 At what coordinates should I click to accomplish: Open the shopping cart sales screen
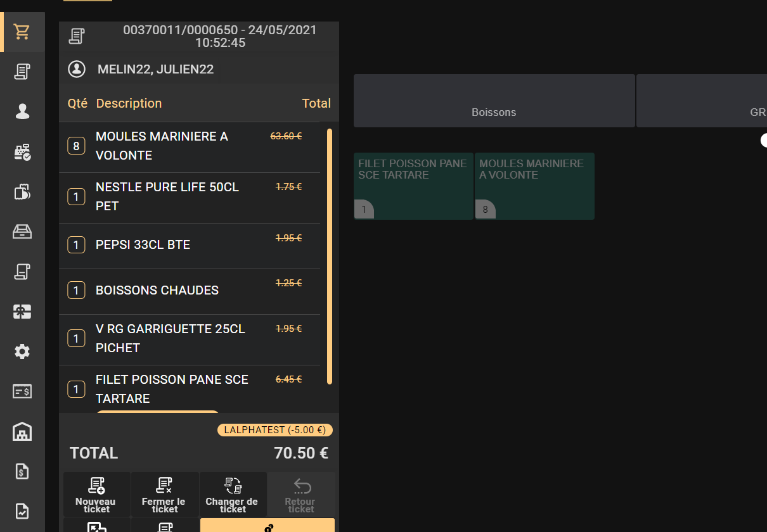22,32
